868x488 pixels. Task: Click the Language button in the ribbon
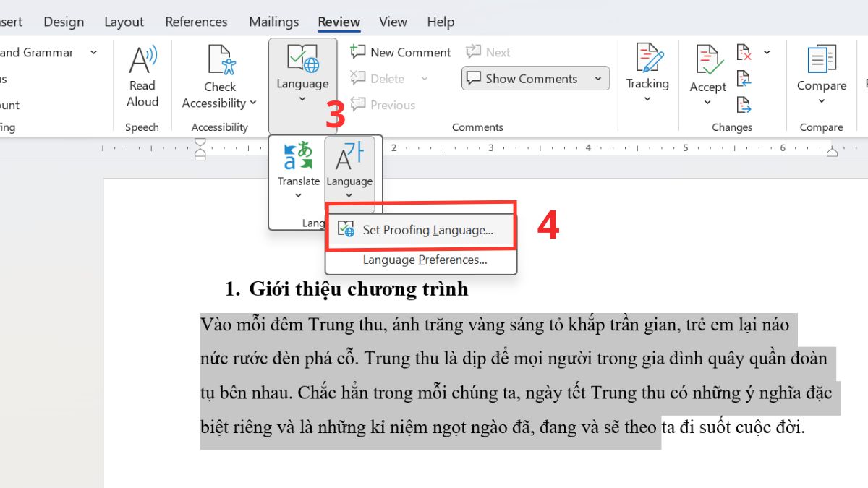click(x=302, y=72)
